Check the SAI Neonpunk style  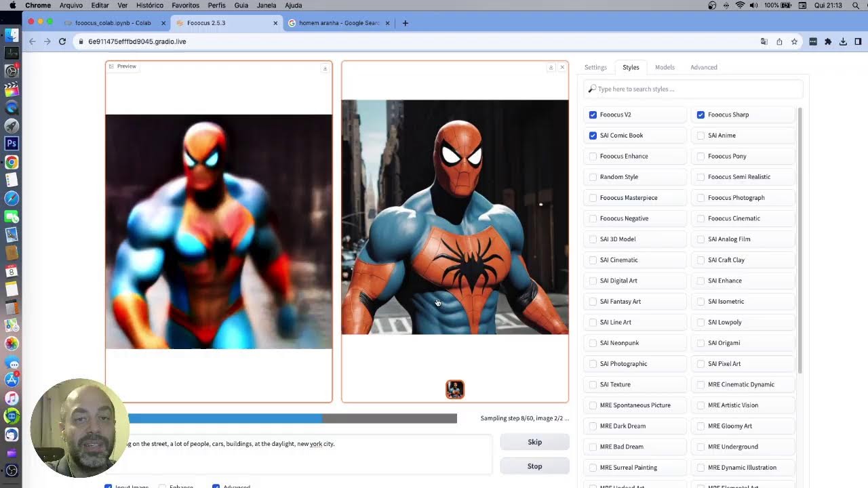(593, 343)
